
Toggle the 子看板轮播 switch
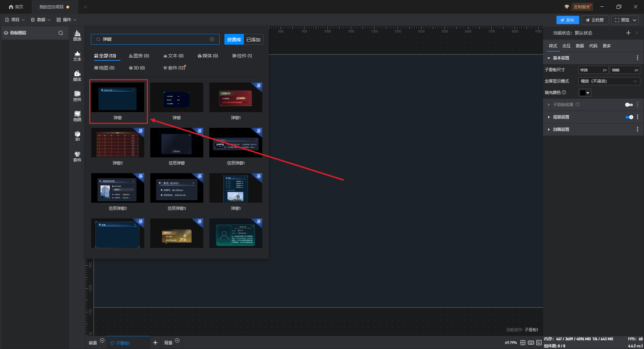click(629, 105)
